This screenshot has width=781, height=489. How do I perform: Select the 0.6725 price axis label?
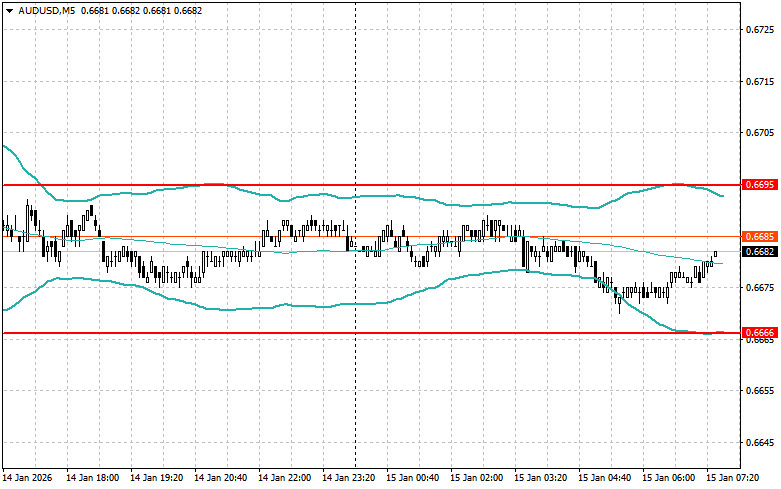(760, 30)
